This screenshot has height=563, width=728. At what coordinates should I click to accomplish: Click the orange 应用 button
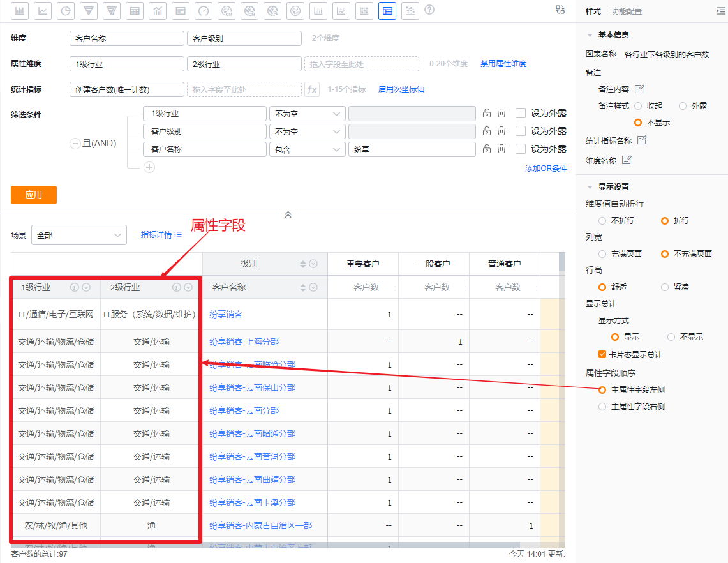(34, 195)
